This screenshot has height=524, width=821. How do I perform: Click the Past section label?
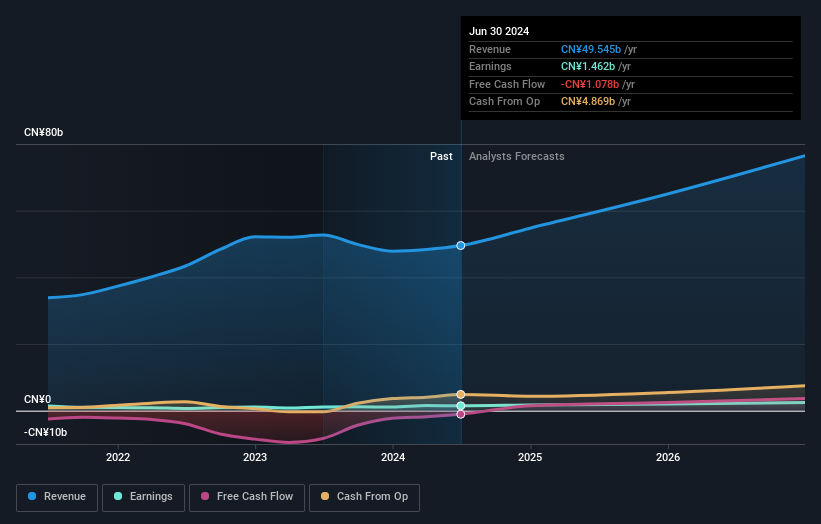point(441,156)
